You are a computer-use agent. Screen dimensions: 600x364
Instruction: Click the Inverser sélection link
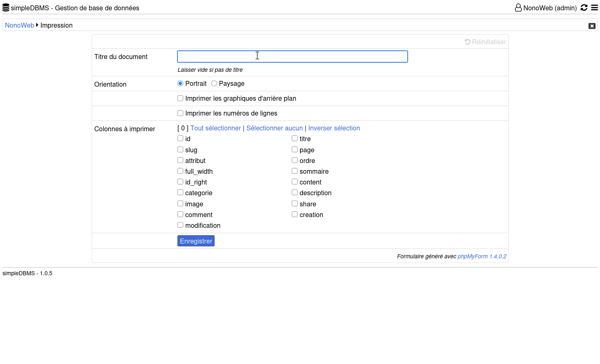point(334,128)
